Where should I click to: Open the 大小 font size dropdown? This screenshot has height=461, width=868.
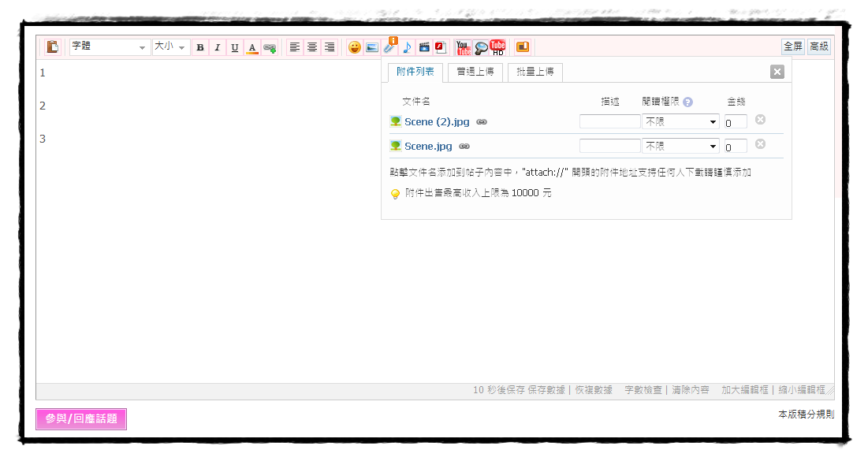point(171,47)
